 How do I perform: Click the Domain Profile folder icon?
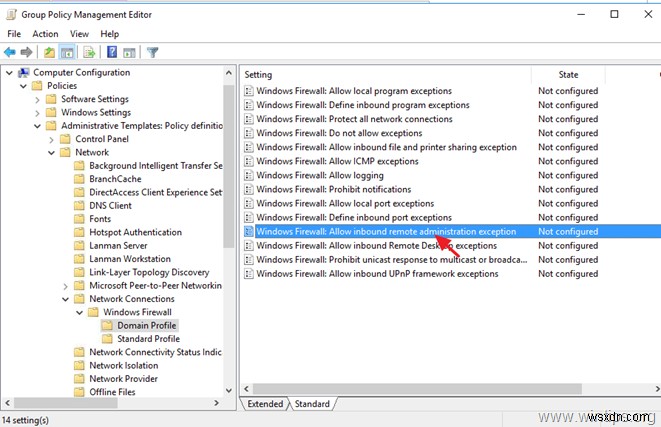pos(107,325)
